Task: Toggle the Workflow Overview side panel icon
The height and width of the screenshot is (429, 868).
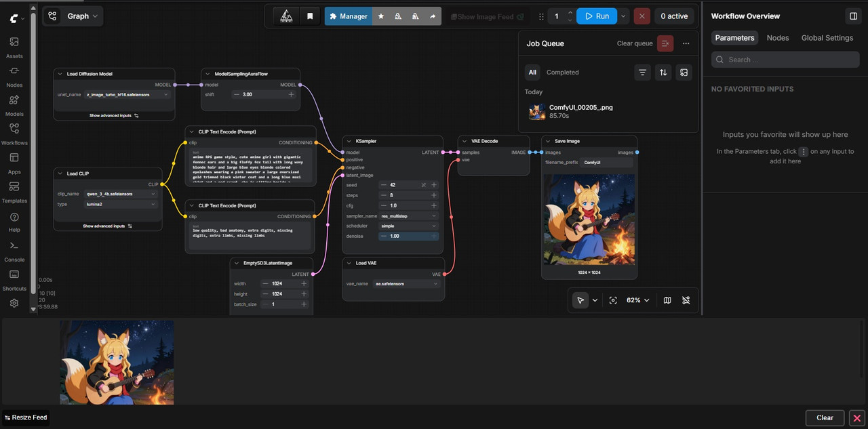Action: [853, 16]
